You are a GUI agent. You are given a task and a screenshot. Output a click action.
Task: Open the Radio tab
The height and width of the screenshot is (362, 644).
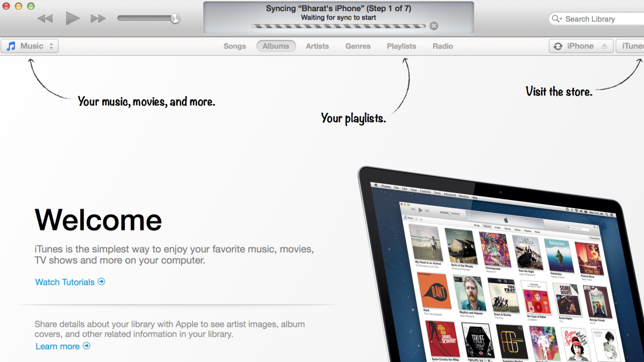(x=443, y=46)
